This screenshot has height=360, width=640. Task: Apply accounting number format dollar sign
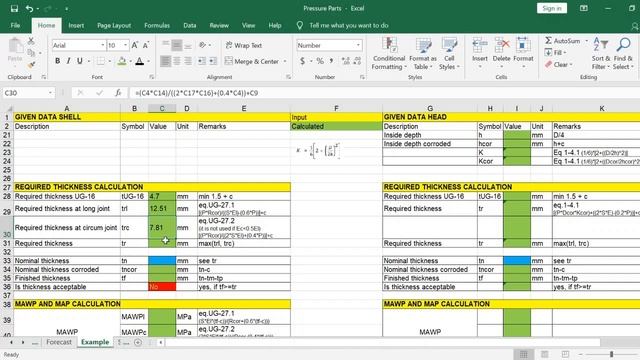point(302,61)
